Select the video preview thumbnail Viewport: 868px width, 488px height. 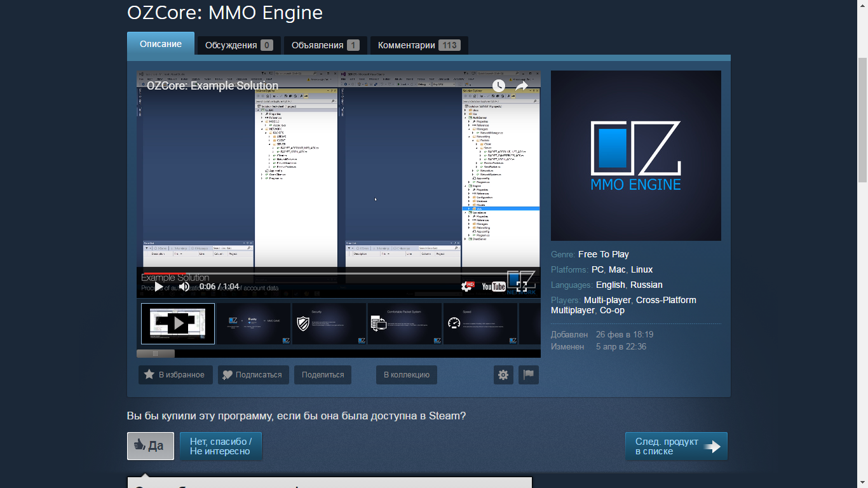[178, 324]
